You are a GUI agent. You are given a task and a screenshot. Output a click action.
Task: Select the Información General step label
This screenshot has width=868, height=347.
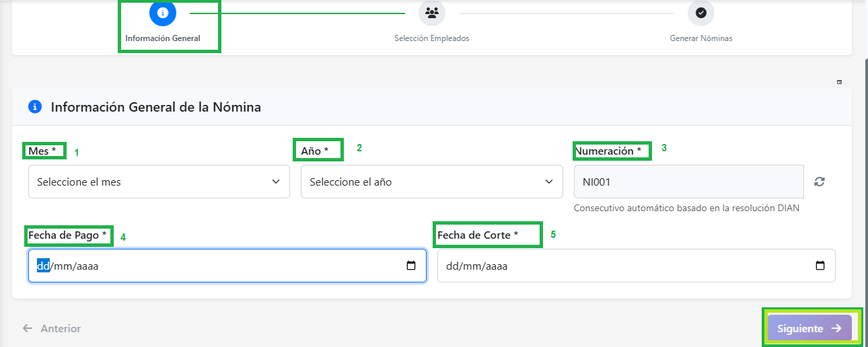click(x=163, y=38)
